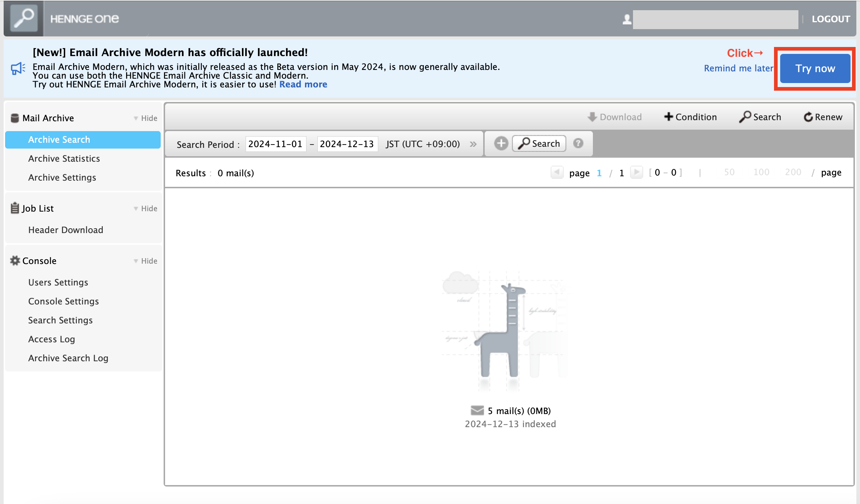Go to previous results page arrow
Viewport: 860px width, 504px height.
pos(557,172)
